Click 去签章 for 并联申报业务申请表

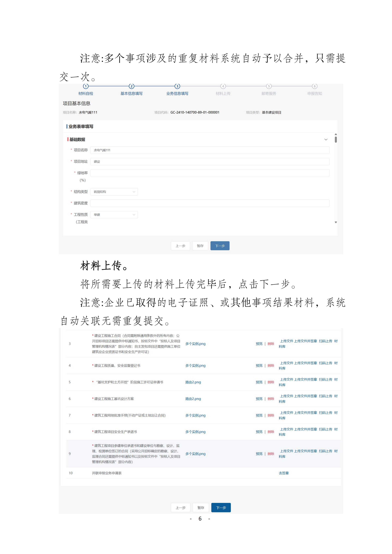(x=284, y=473)
